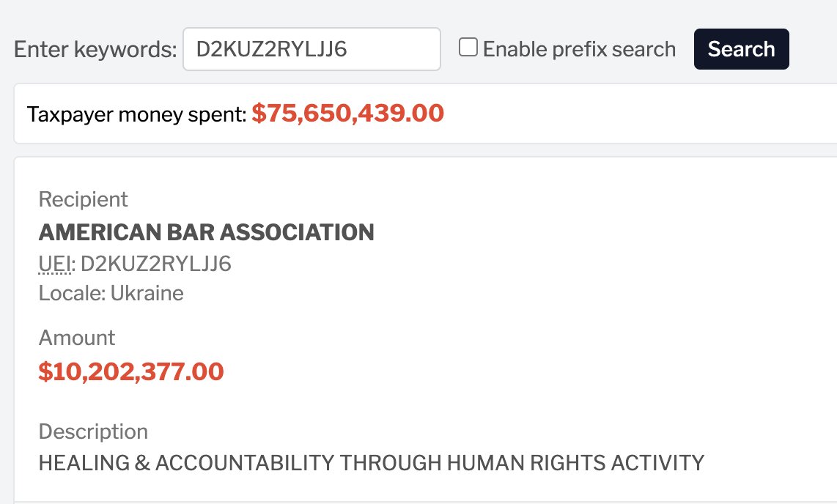The image size is (837, 504).
Task: Click "HUMAN RIGHTS ACTIVITY" in the description
Action: coord(573,463)
